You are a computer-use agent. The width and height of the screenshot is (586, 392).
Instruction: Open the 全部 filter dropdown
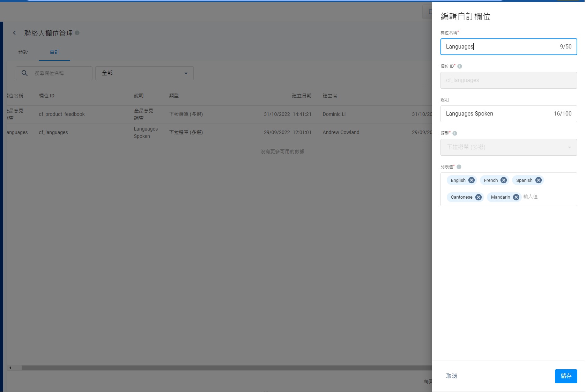click(144, 73)
